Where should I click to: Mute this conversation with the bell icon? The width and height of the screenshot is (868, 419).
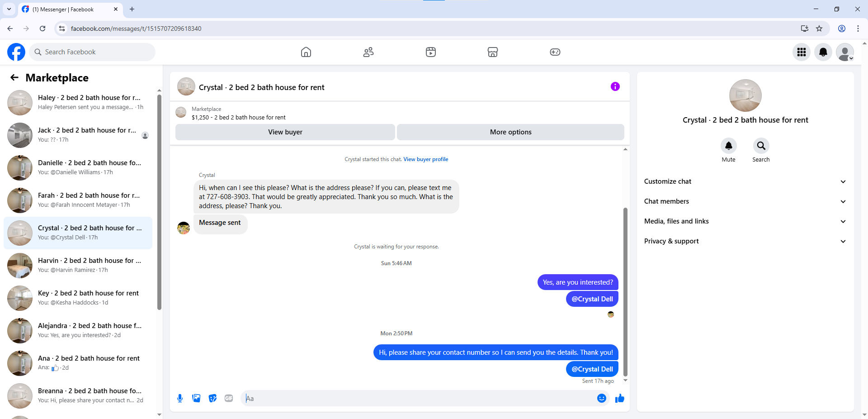[x=729, y=146]
